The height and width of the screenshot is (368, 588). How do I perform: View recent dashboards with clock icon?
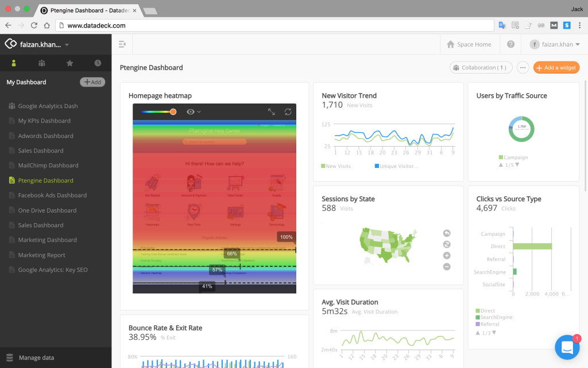point(97,63)
